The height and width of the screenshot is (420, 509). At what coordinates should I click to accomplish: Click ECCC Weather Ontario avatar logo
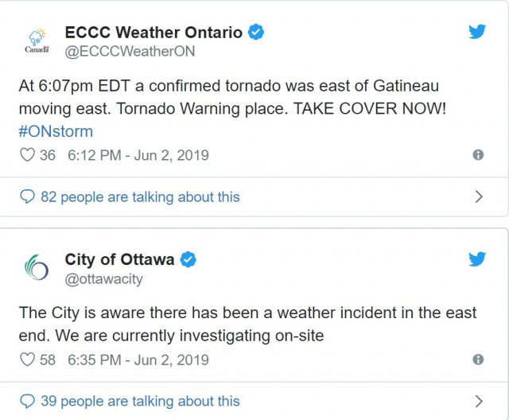point(37,41)
